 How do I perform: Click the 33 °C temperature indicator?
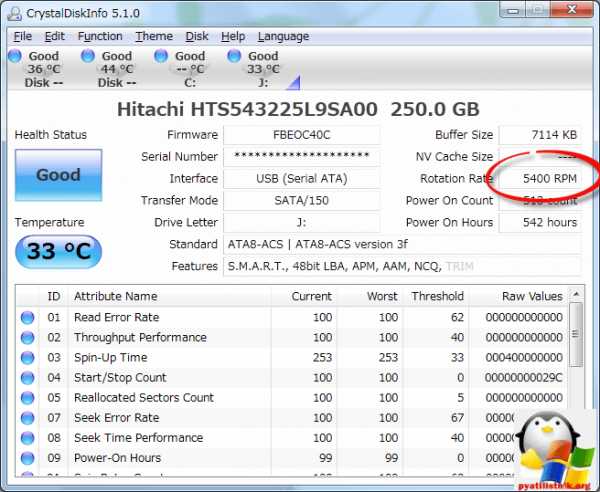[x=59, y=251]
